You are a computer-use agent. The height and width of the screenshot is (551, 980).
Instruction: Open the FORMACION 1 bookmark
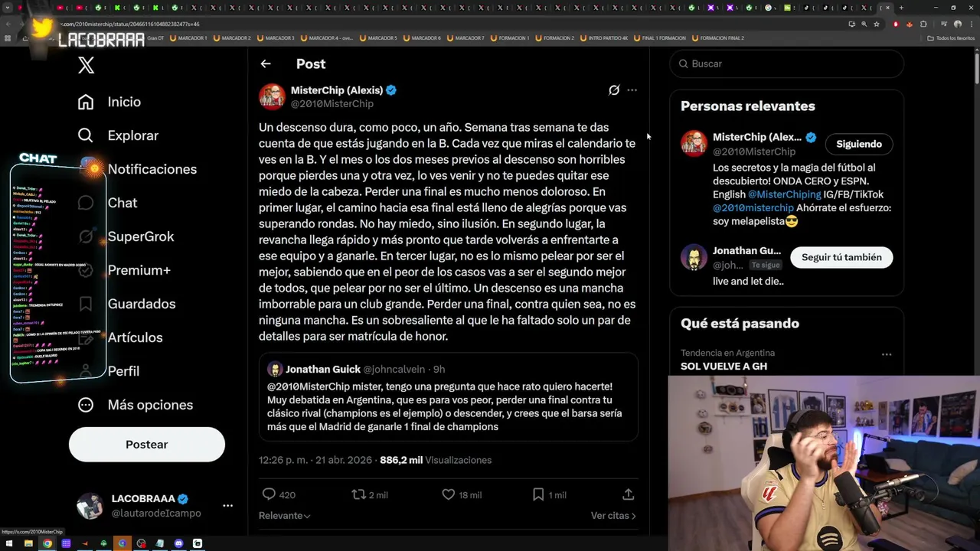click(509, 37)
